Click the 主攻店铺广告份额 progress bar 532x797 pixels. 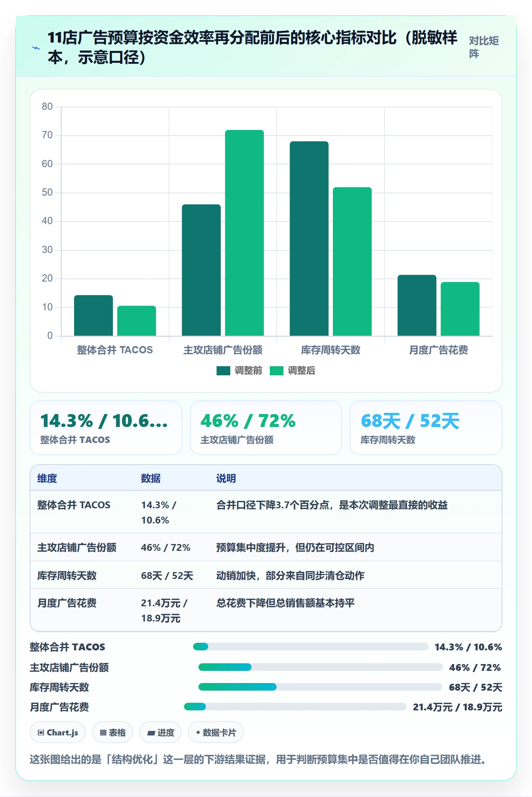coord(320,667)
